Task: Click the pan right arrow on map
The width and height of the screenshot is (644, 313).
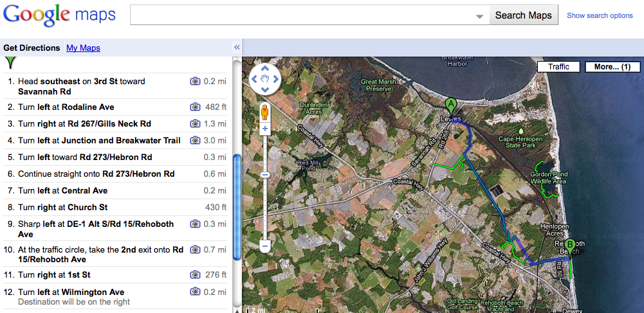Action: [x=275, y=79]
